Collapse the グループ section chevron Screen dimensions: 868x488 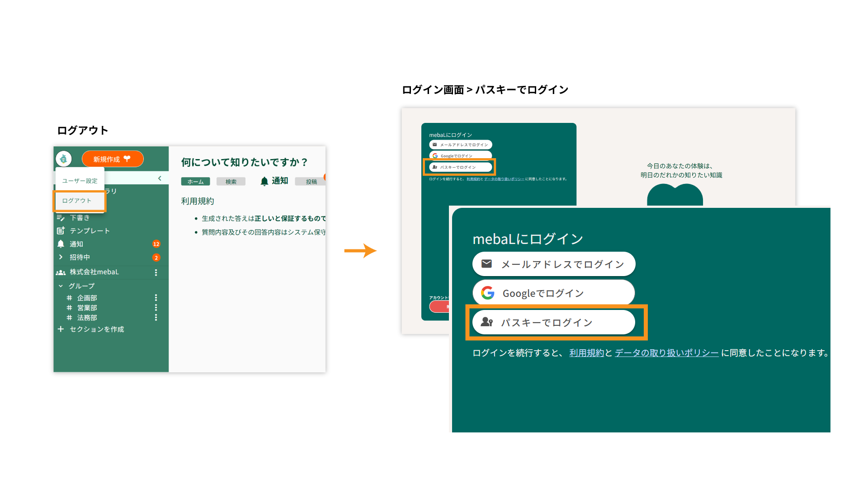pyautogui.click(x=61, y=286)
